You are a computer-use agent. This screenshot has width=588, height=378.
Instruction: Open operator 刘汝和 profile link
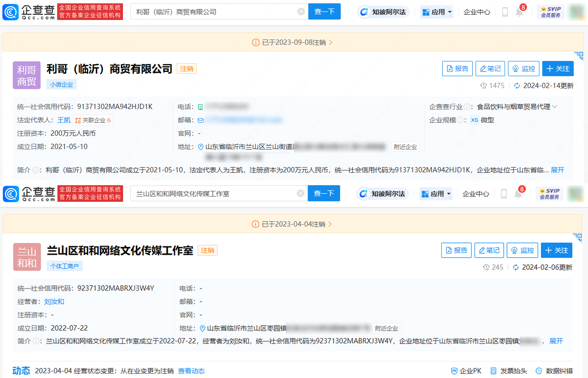tap(54, 302)
